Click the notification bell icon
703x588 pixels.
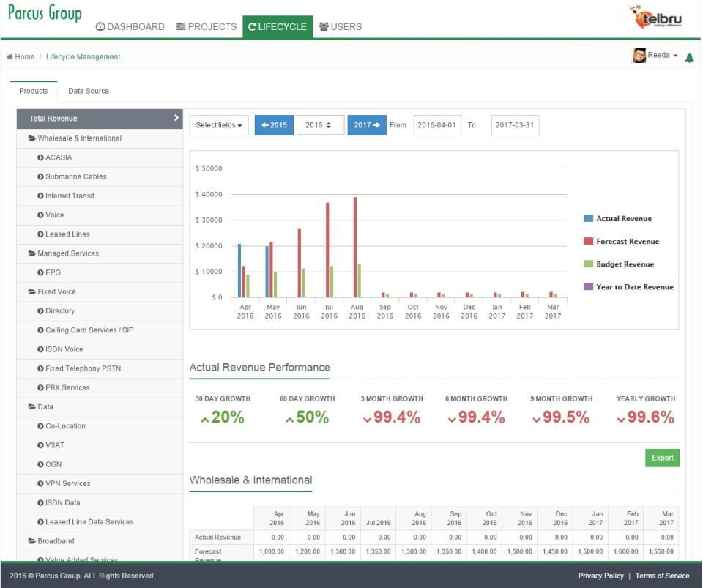689,57
